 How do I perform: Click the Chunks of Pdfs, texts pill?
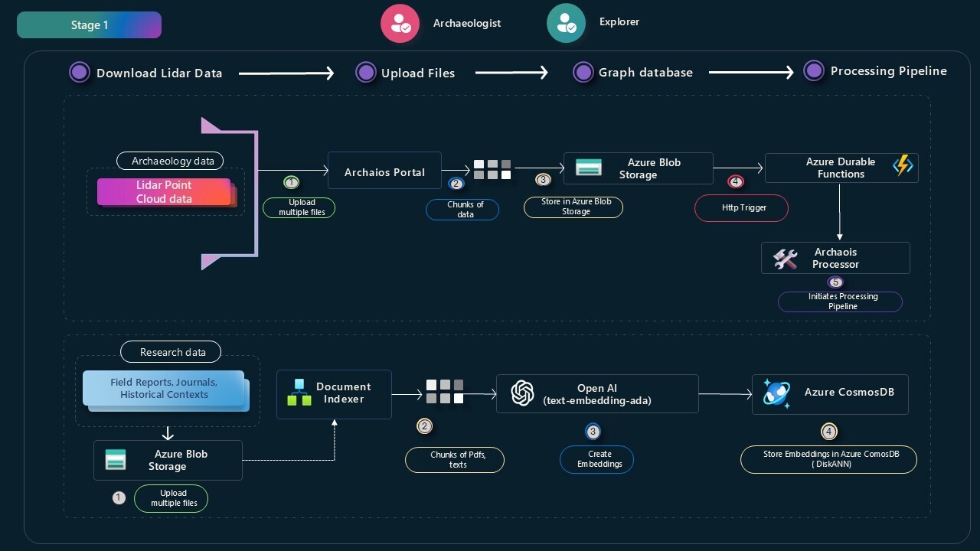click(x=455, y=460)
